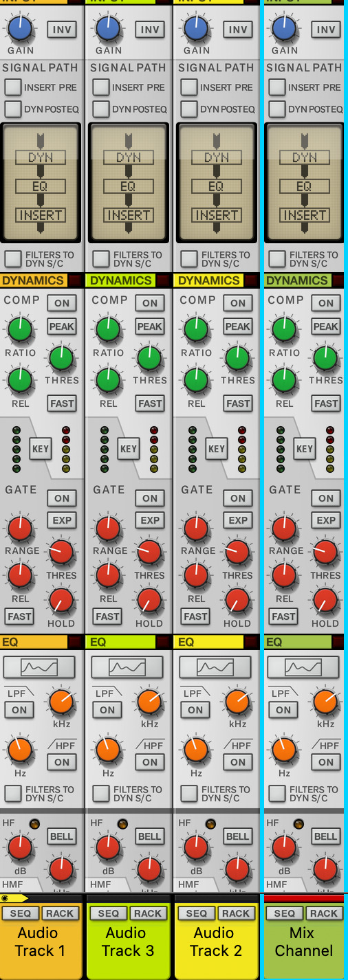Turn on COMP ON for Audio Track 3
348x980 pixels.
click(x=150, y=303)
